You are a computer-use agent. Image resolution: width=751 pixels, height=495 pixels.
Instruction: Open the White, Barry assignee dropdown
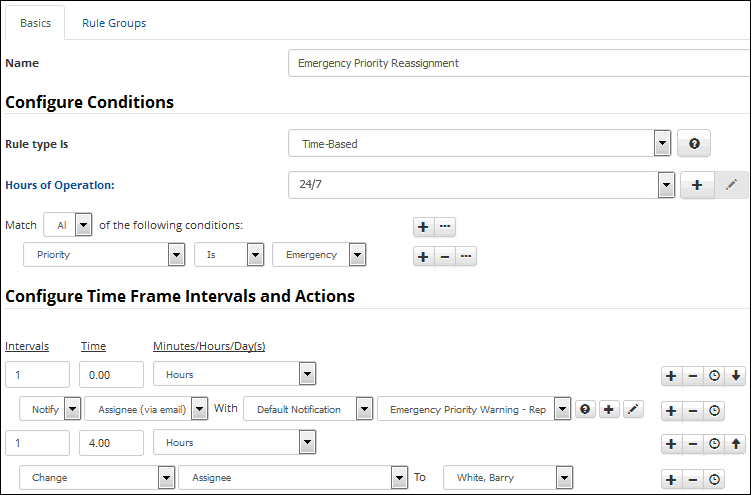click(x=508, y=477)
